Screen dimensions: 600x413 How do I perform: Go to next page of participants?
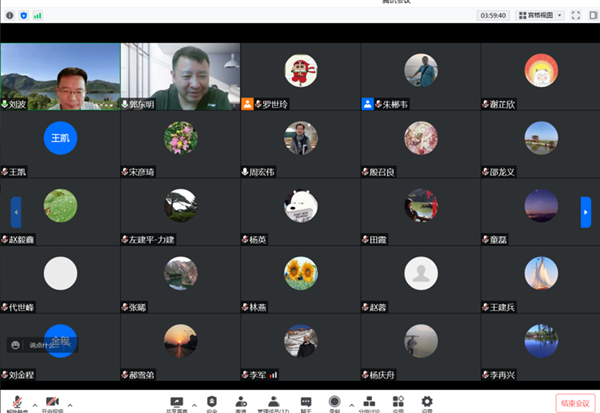point(586,211)
